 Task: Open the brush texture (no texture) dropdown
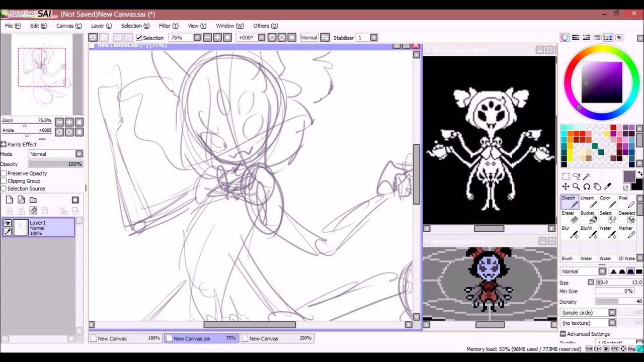point(612,323)
